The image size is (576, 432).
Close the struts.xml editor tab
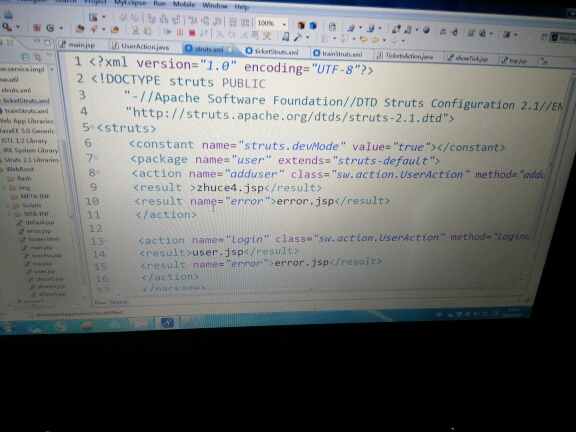[230, 49]
